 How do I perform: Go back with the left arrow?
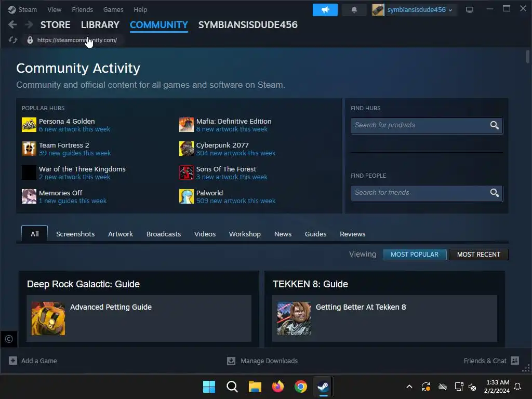point(12,25)
